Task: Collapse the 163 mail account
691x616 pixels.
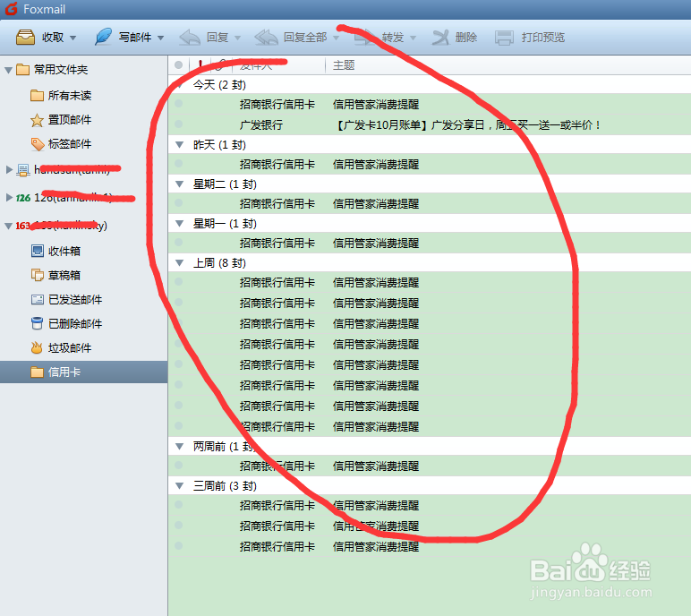Action: pyautogui.click(x=8, y=226)
